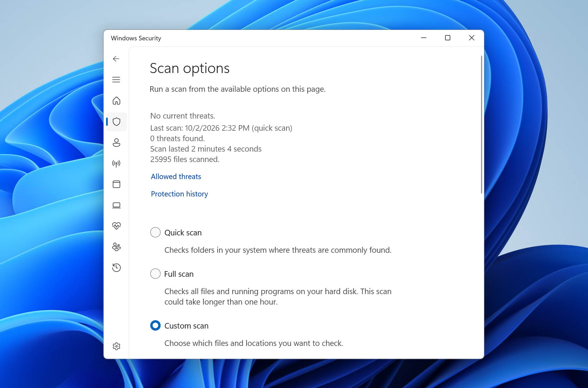Click the 'Last scan: 10/2/2026 2:32 PM' line
The image size is (588, 388).
pyautogui.click(x=221, y=128)
